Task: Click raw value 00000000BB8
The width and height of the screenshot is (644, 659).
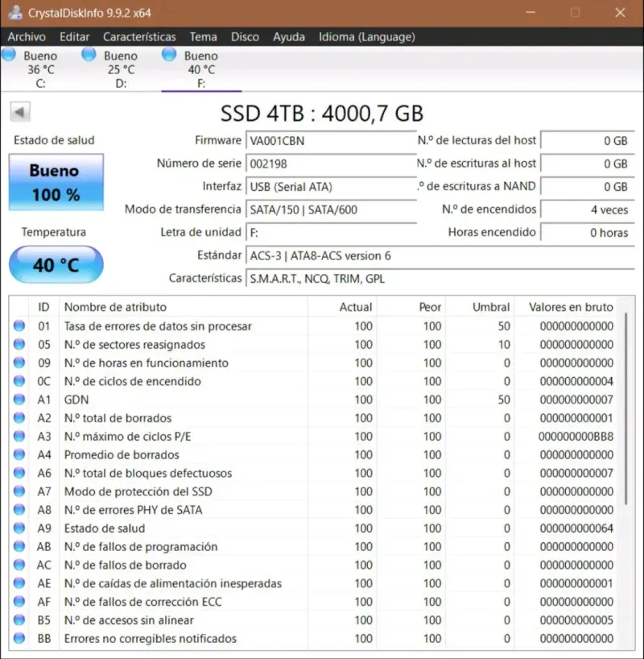Action: 576,437
